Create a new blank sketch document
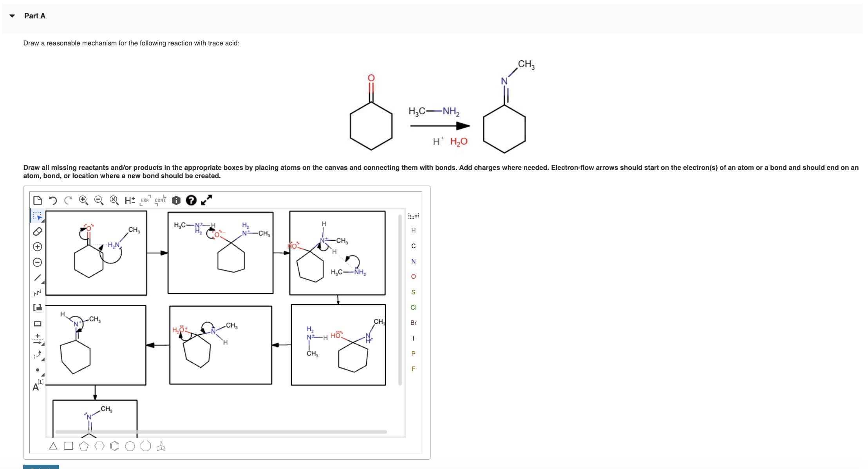The image size is (868, 469). coord(37,200)
